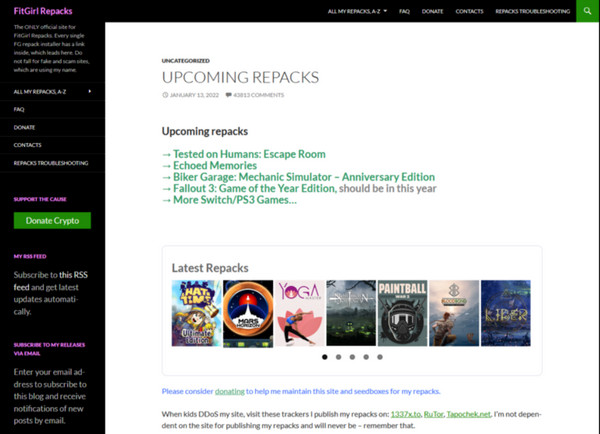Image resolution: width=600 pixels, height=434 pixels.
Task: Visit the Tapochek.net tracker link
Action: pyautogui.click(x=468, y=414)
